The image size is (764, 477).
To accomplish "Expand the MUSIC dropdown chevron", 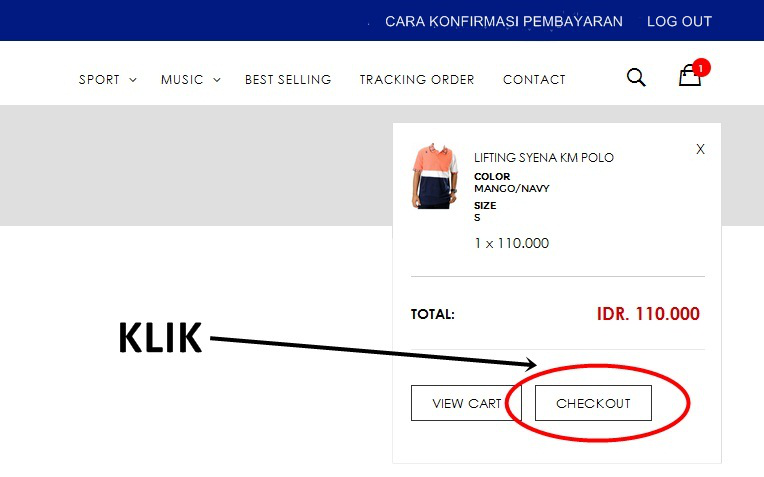I will point(217,80).
